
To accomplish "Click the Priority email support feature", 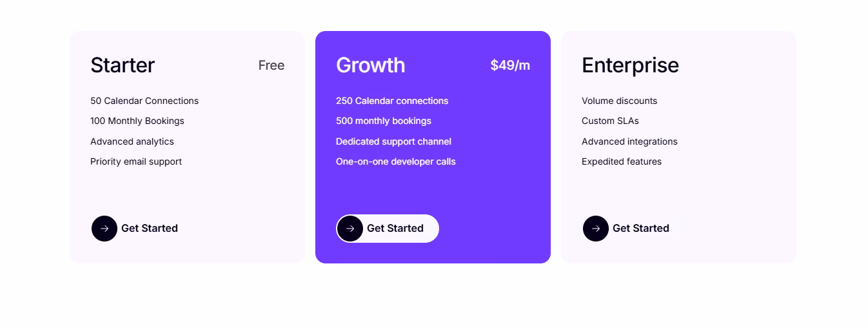I will [136, 161].
